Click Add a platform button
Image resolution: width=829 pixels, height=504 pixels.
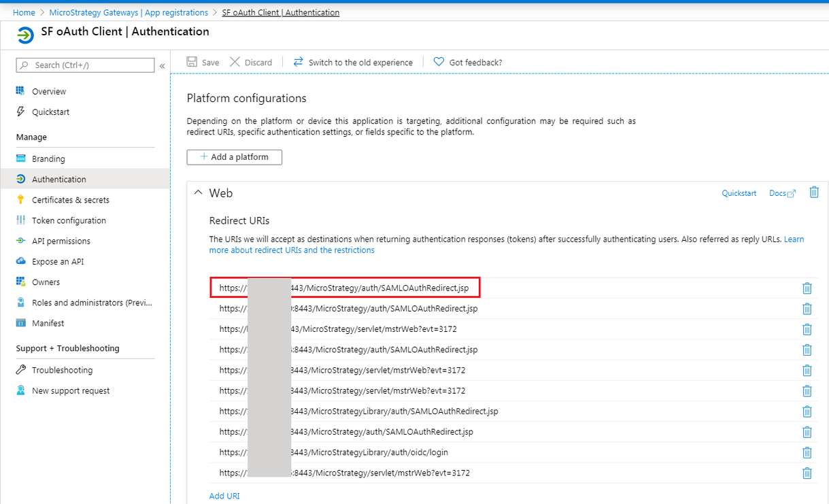[x=234, y=157]
